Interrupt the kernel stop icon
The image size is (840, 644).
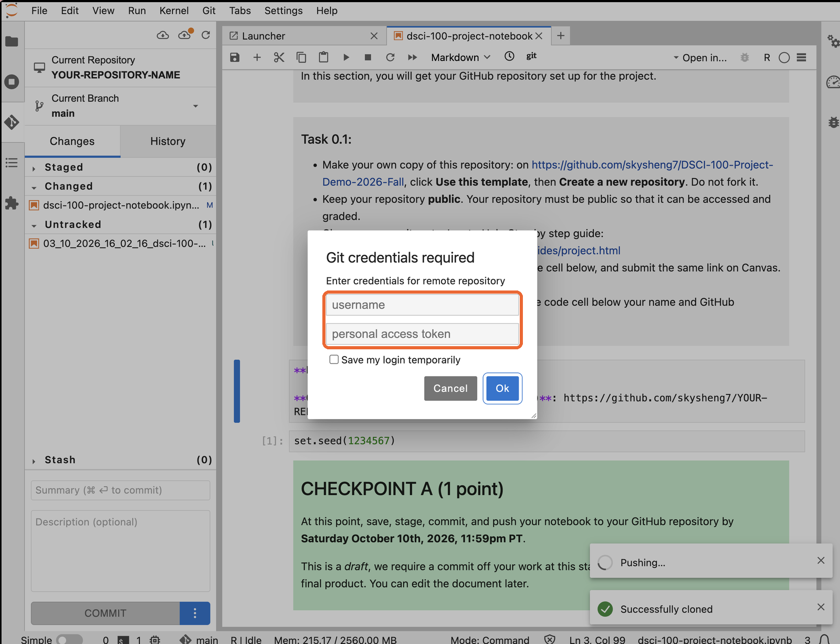point(368,57)
